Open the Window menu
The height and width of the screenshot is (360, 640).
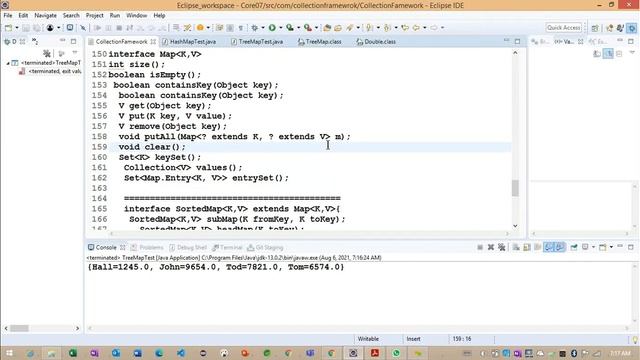click(136, 15)
